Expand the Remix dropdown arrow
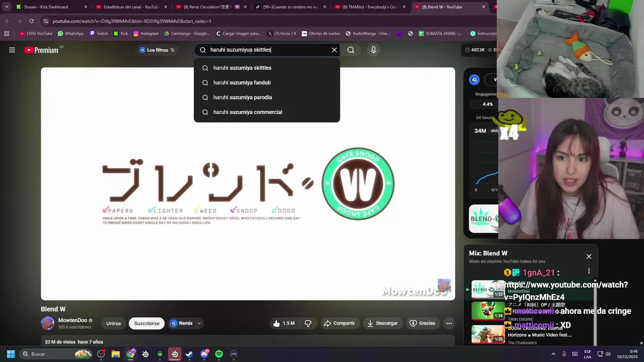Viewport: 644px width, 362px height. point(199,323)
